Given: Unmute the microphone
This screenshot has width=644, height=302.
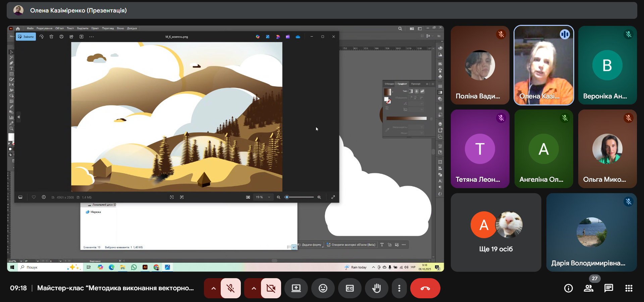Looking at the screenshot, I should [230, 288].
